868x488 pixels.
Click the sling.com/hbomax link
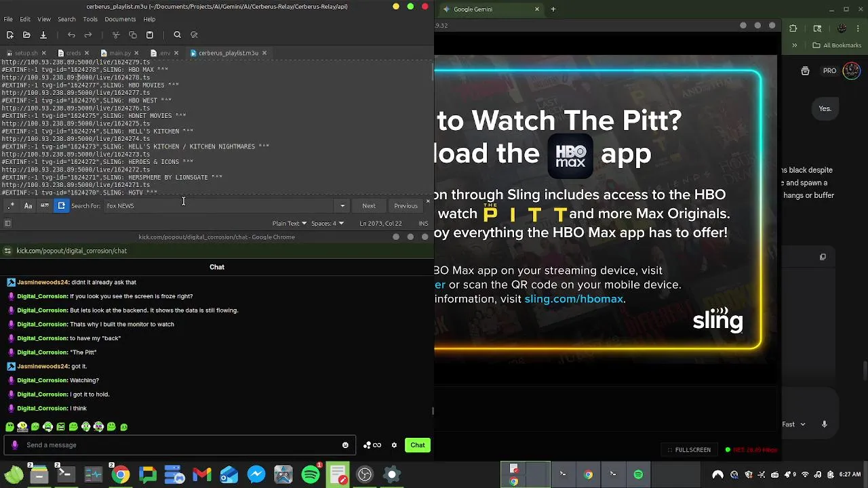574,299
